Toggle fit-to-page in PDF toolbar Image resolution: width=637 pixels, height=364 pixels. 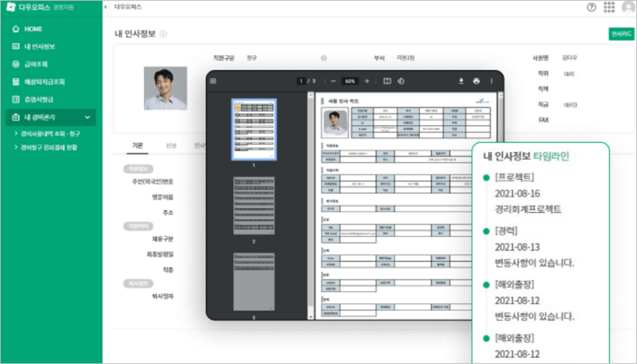tap(387, 81)
